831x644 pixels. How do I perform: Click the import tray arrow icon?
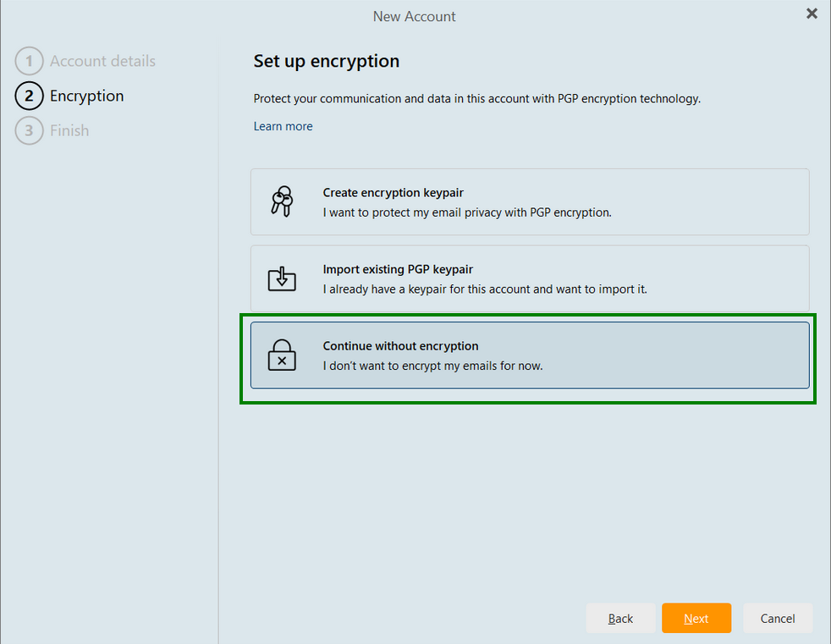tap(282, 278)
